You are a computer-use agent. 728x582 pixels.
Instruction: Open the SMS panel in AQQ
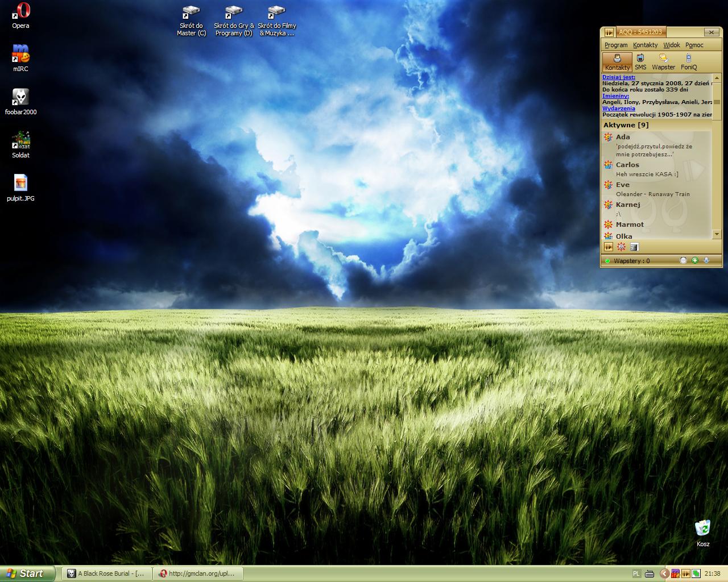[640, 61]
